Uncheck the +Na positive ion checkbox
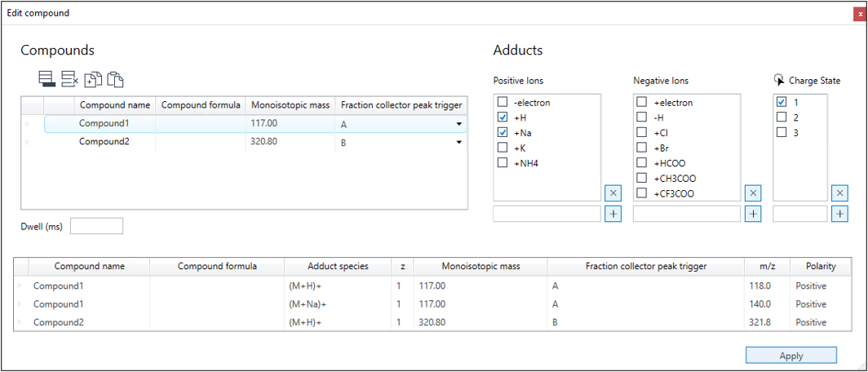 [502, 133]
